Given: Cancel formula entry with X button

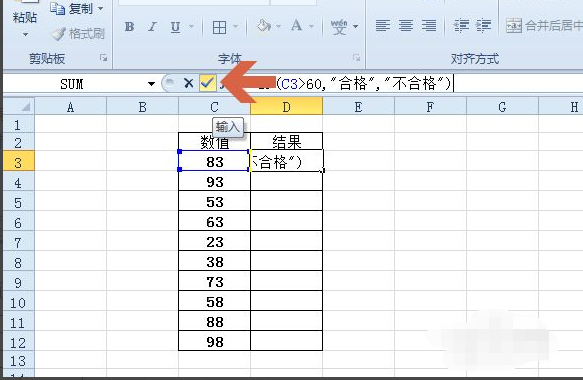Looking at the screenshot, I should coord(189,83).
